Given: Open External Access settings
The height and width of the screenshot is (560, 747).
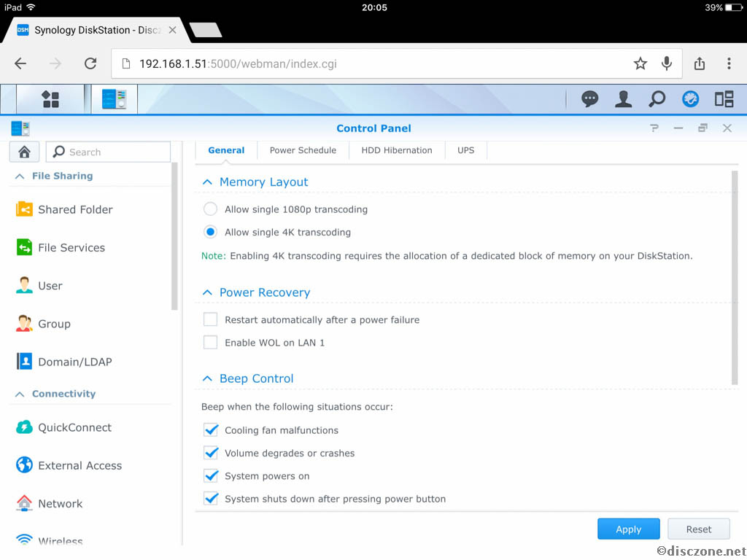Looking at the screenshot, I should tap(69, 466).
